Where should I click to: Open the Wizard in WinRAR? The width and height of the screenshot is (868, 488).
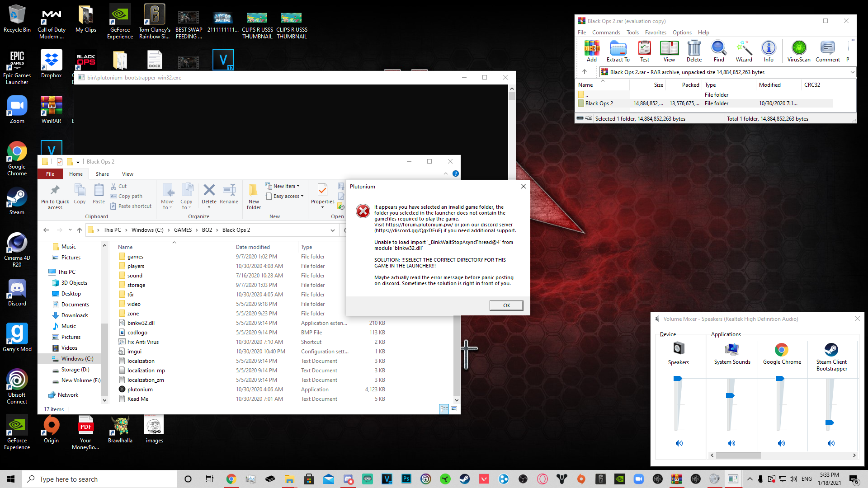coord(744,51)
